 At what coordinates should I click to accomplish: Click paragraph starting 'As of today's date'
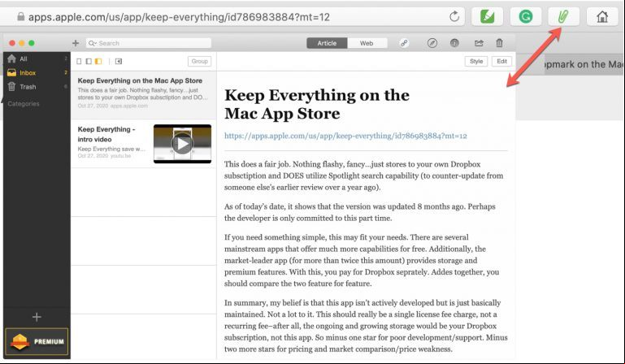(359, 212)
